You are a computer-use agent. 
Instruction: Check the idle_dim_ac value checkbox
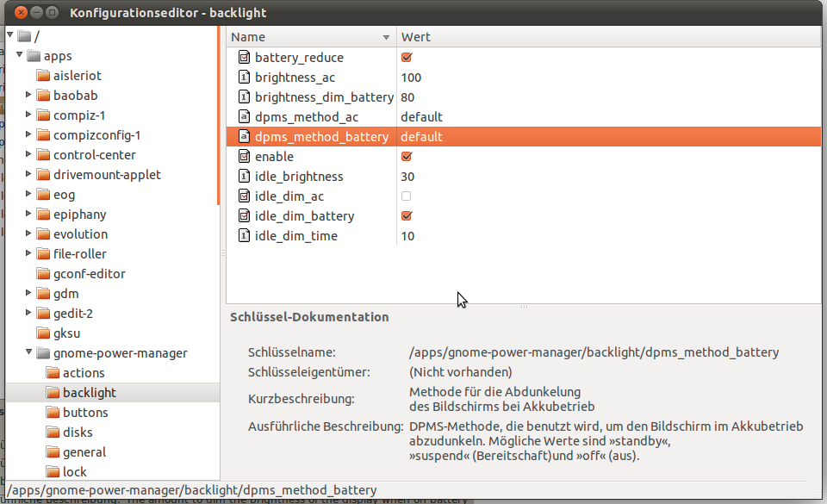coord(406,196)
